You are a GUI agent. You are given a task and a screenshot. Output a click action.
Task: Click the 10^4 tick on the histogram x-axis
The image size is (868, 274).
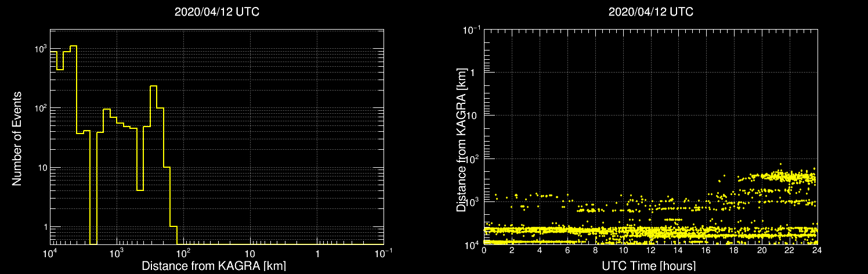click(50, 254)
